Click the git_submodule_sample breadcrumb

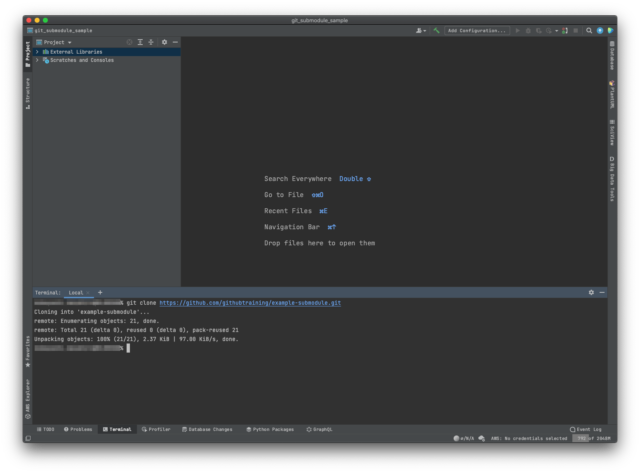[60, 31]
